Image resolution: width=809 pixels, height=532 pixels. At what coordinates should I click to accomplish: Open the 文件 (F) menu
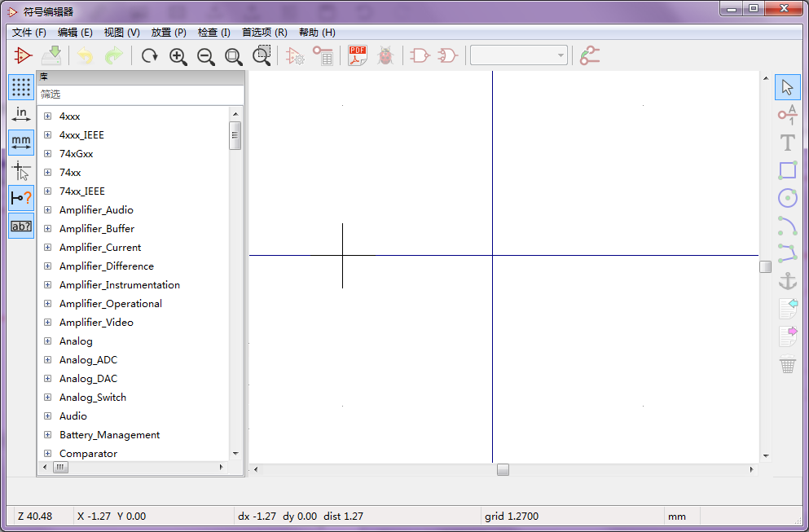click(29, 33)
